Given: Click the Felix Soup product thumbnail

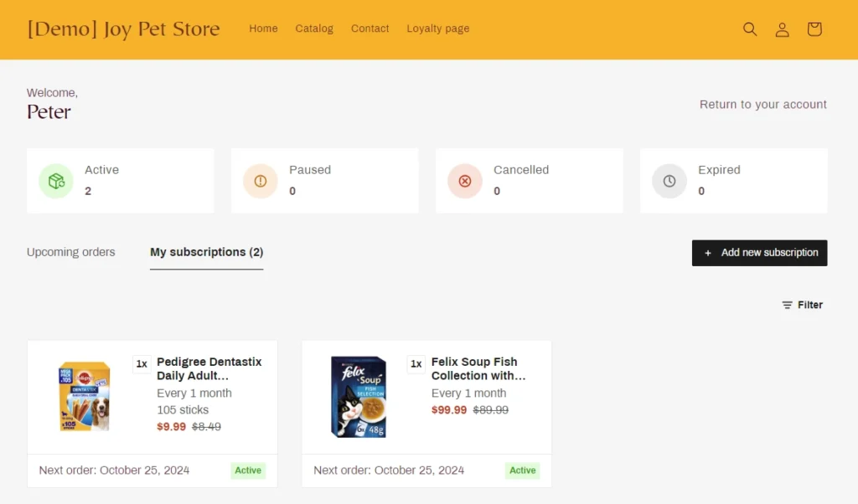Looking at the screenshot, I should pos(359,397).
